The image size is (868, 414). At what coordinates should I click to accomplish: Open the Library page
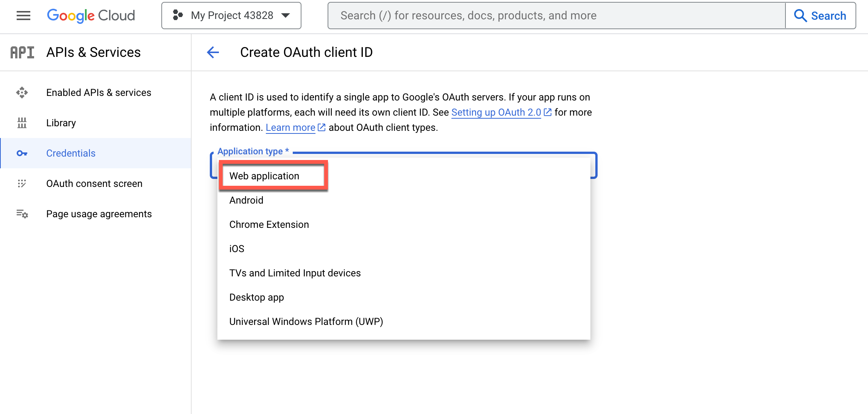pyautogui.click(x=96, y=123)
